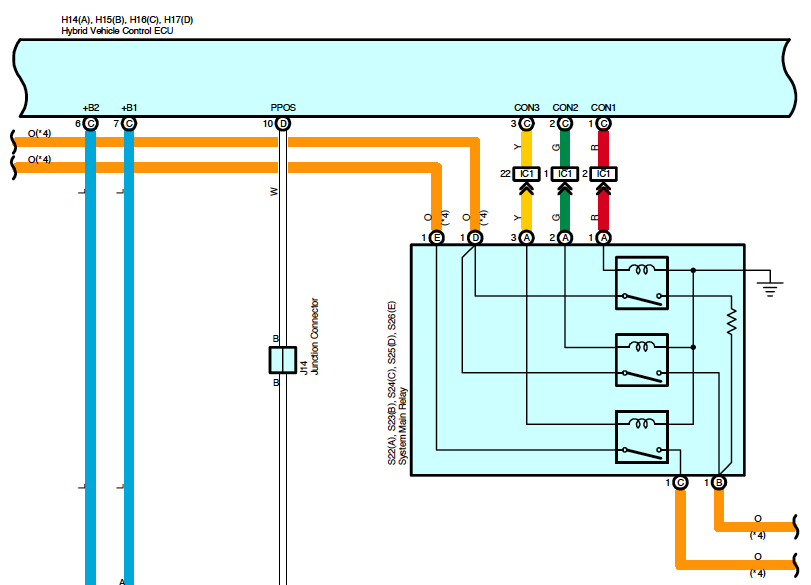Click the pin 2 C connector under CON2

click(565, 124)
